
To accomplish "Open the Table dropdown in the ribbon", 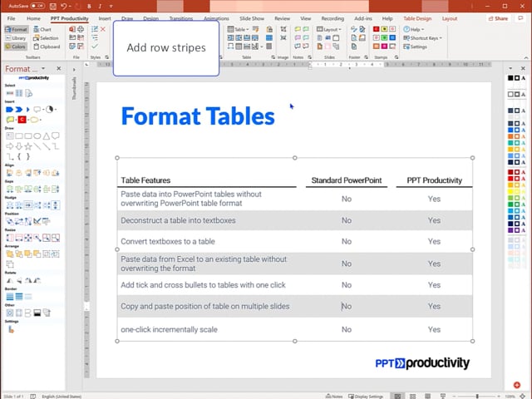I will click(238, 29).
